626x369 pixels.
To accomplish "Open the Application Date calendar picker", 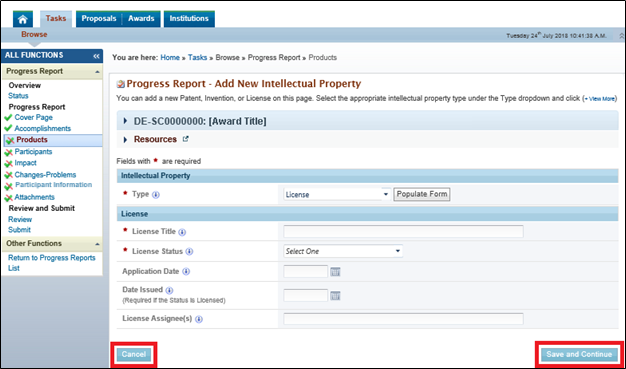I will pos(335,272).
